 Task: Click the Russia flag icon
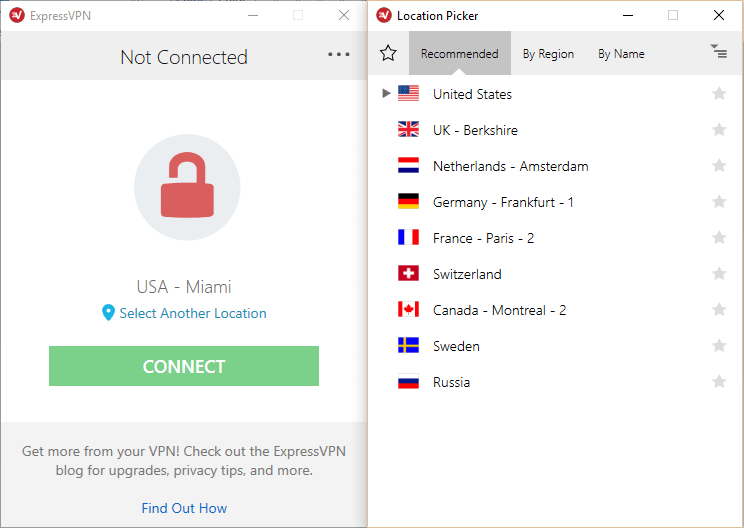(408, 382)
